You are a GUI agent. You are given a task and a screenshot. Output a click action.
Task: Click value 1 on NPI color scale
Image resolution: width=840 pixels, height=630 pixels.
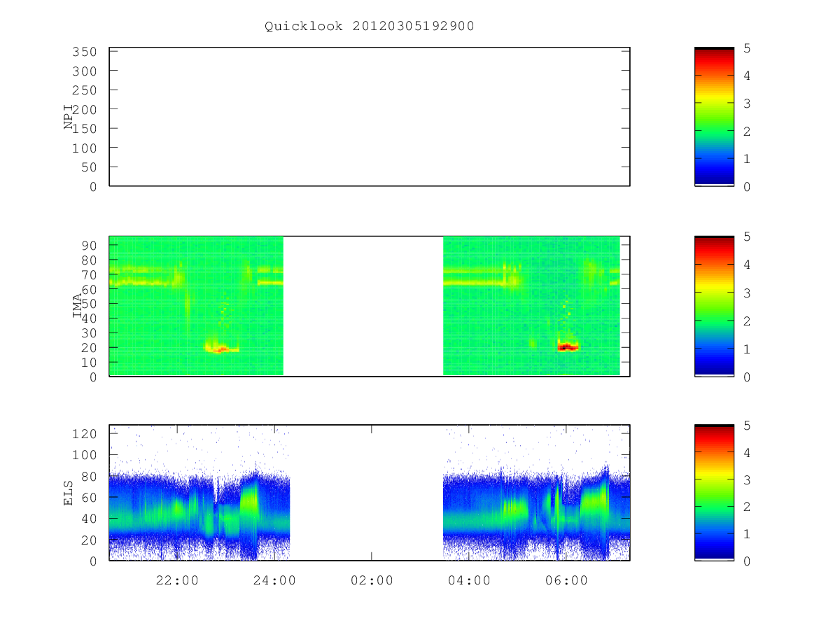(x=747, y=158)
